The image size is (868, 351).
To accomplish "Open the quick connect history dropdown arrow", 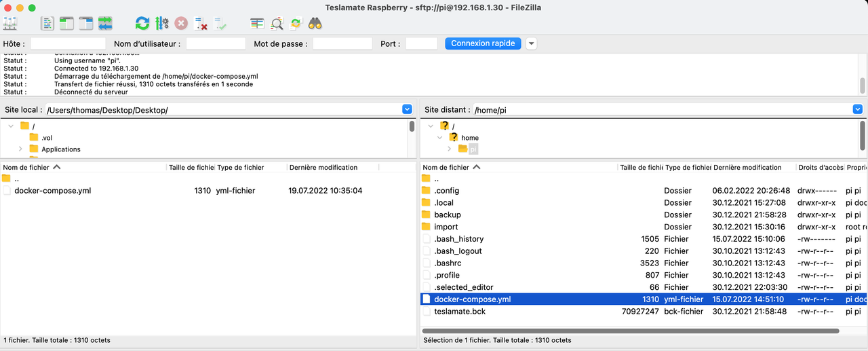I will click(531, 43).
